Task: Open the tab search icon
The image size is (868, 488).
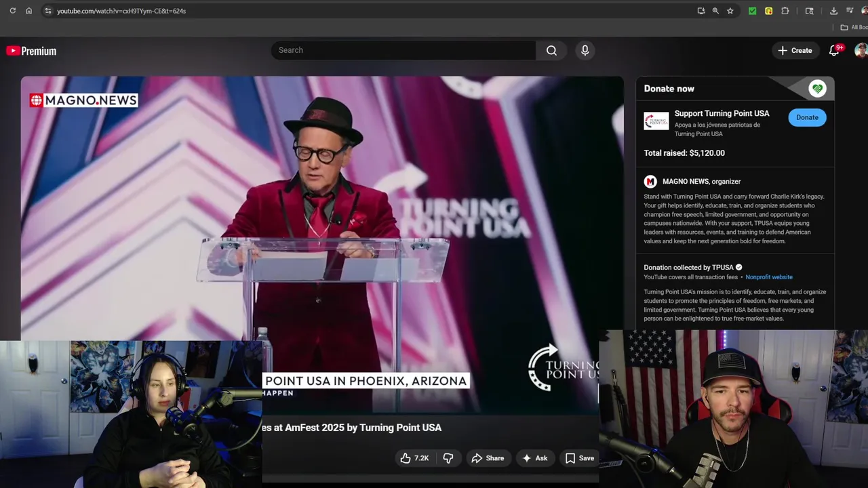Action: pos(809,11)
